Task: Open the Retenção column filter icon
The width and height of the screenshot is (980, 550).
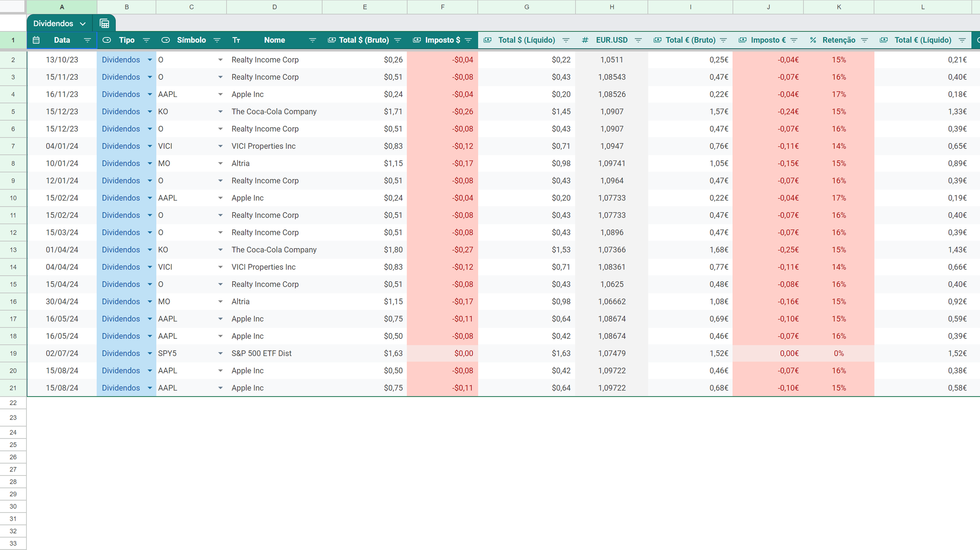Action: tap(864, 40)
